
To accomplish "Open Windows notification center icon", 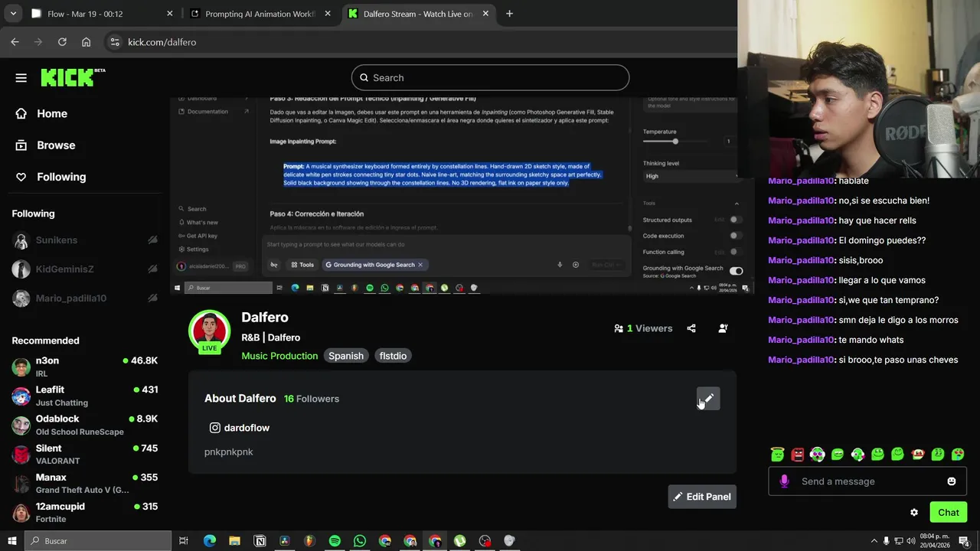I will pos(964,541).
